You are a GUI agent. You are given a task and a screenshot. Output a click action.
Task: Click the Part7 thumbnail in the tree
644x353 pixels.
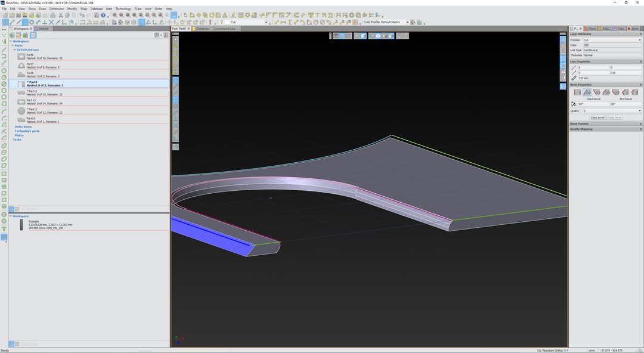pyautogui.click(x=21, y=66)
